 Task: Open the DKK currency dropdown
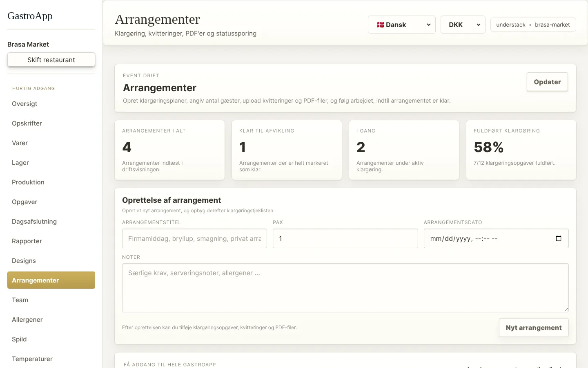pyautogui.click(x=463, y=25)
